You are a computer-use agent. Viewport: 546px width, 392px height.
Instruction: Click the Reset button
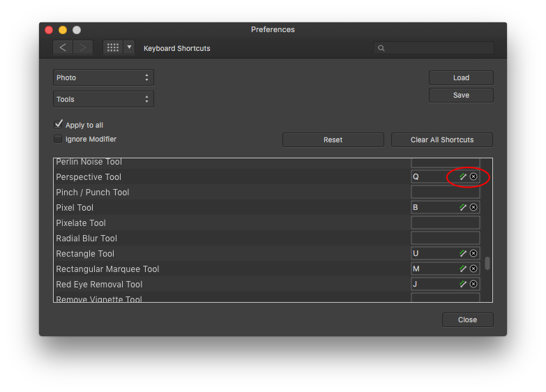pyautogui.click(x=333, y=140)
